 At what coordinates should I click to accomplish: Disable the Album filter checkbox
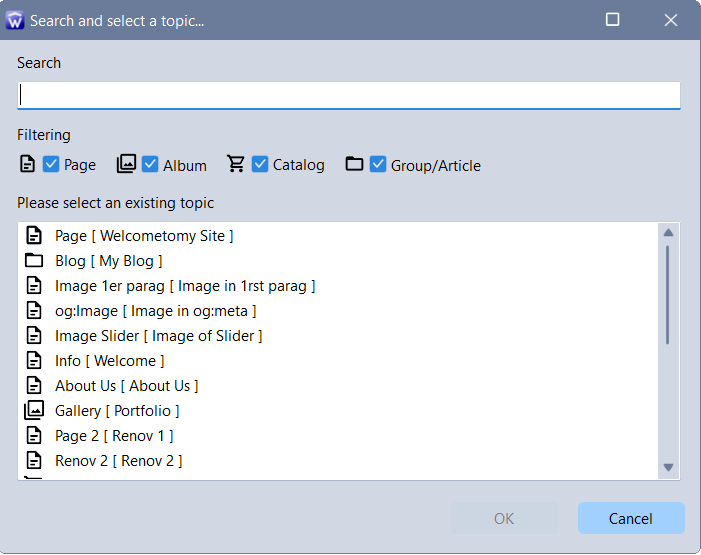pyautogui.click(x=151, y=164)
